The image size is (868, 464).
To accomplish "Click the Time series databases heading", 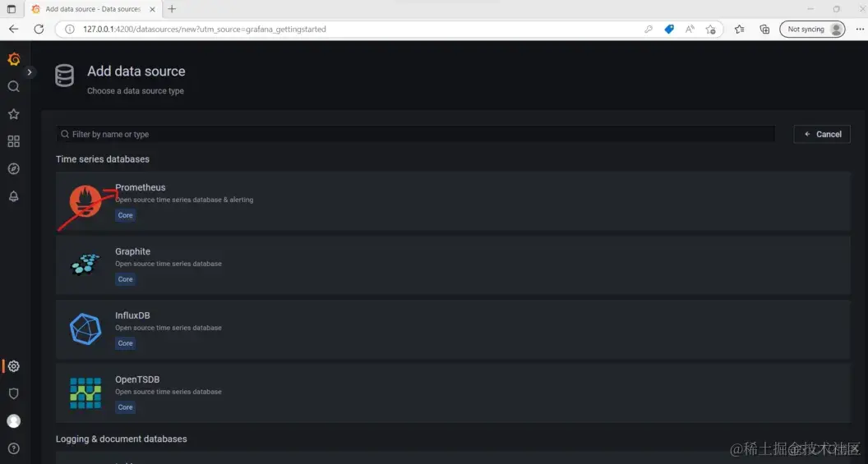I will click(x=103, y=159).
